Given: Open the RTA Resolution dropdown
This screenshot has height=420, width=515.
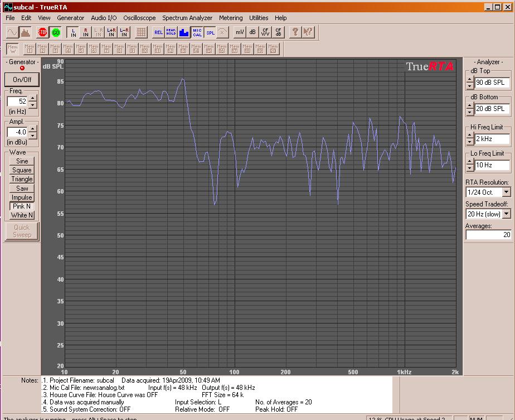Looking at the screenshot, I should pyautogui.click(x=506, y=192).
